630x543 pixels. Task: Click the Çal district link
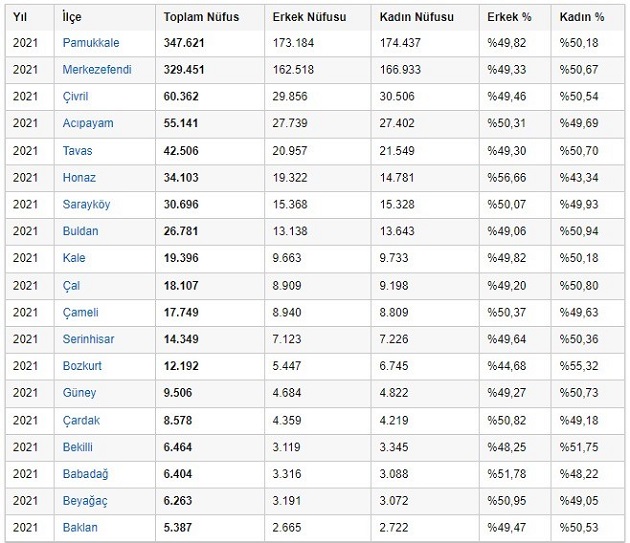pyautogui.click(x=71, y=285)
